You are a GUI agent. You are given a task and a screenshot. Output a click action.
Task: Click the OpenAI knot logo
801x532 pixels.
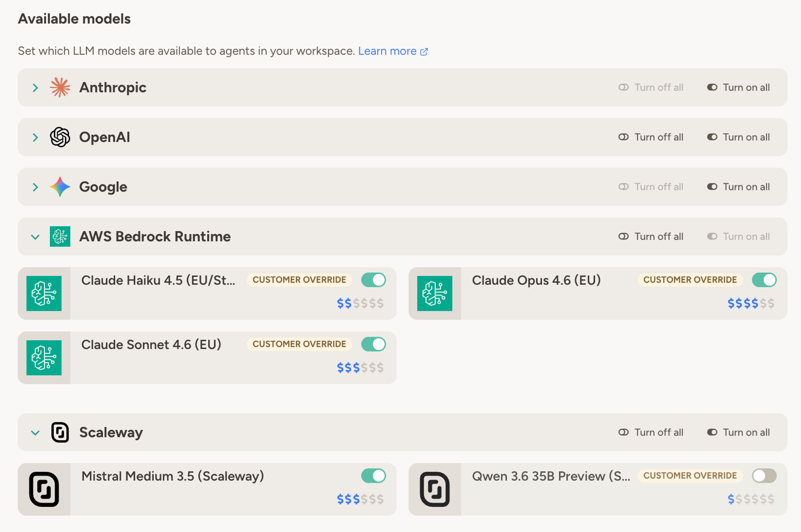click(60, 137)
